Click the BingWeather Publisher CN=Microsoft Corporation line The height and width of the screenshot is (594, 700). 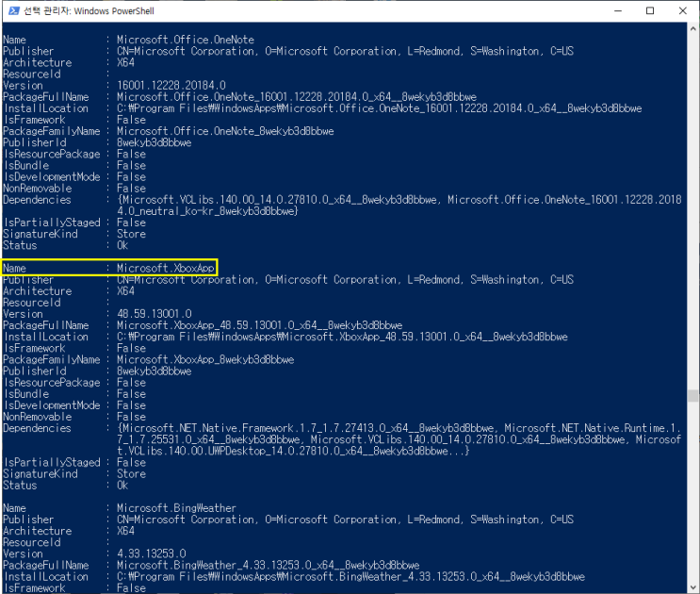point(345,520)
